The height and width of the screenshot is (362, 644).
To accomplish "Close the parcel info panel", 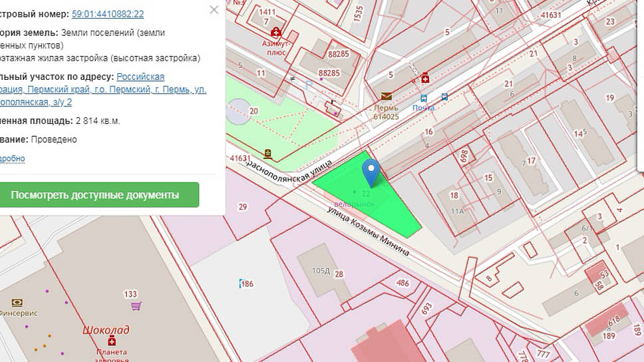I will 214,10.
